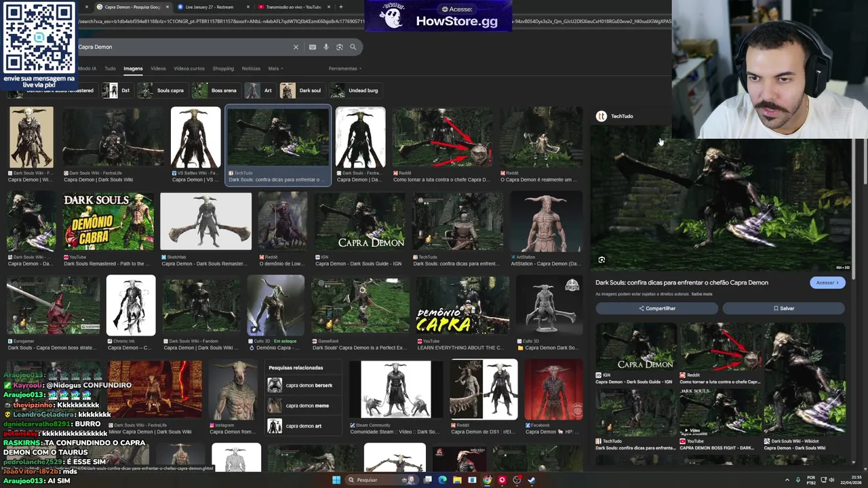Viewport: 868px width, 488px height.
Task: Select related search capra demon meme
Action: pos(302,406)
